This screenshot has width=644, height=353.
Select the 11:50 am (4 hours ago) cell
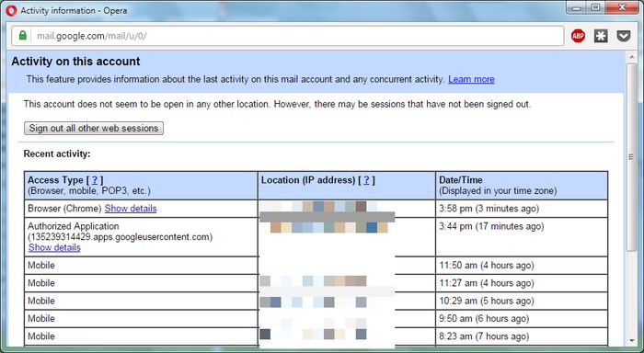coord(522,265)
